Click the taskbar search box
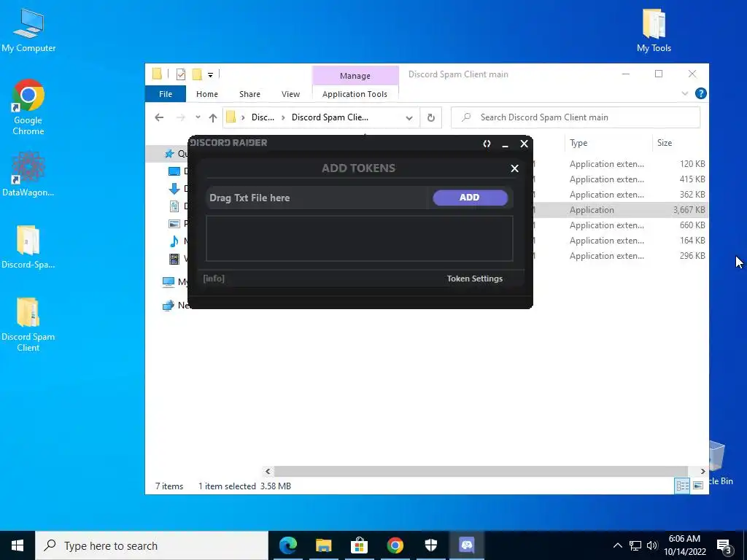 [x=152, y=545]
